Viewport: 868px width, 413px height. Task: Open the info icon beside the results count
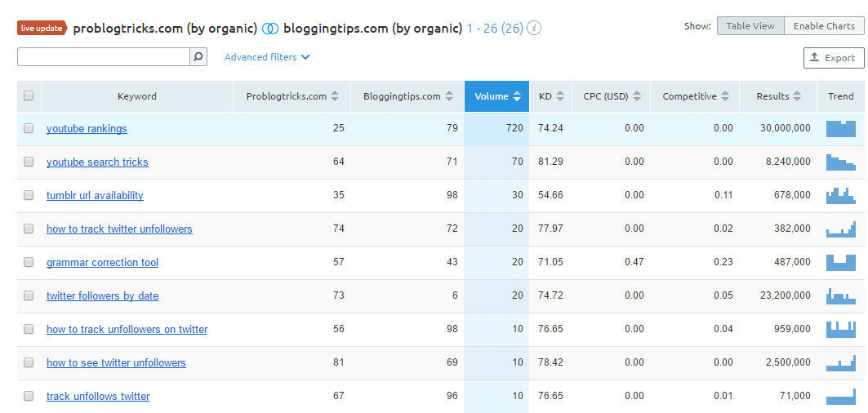[534, 29]
